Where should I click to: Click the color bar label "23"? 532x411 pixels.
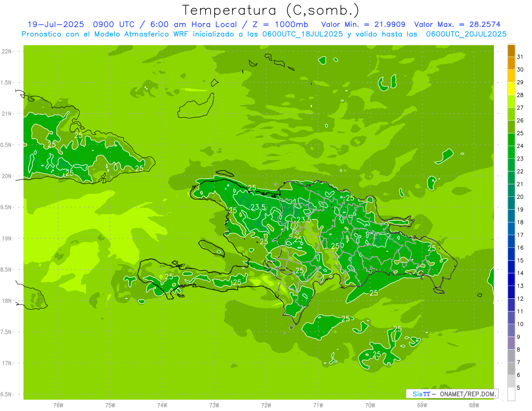(x=520, y=159)
